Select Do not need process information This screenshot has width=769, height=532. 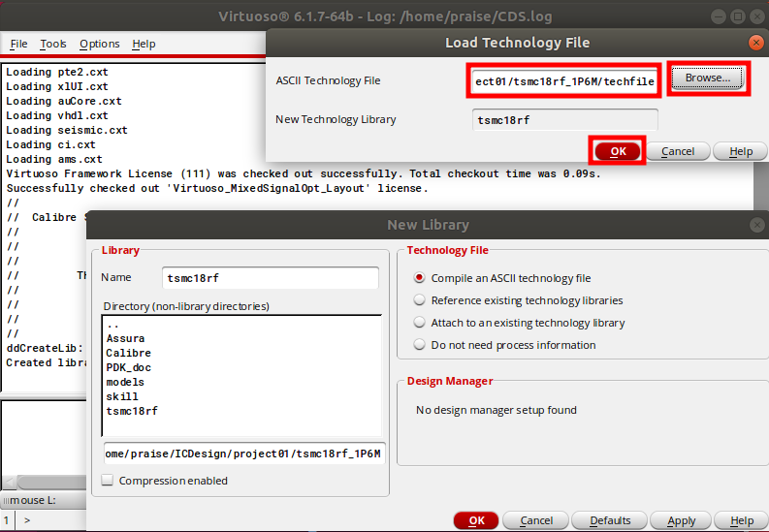tap(419, 344)
